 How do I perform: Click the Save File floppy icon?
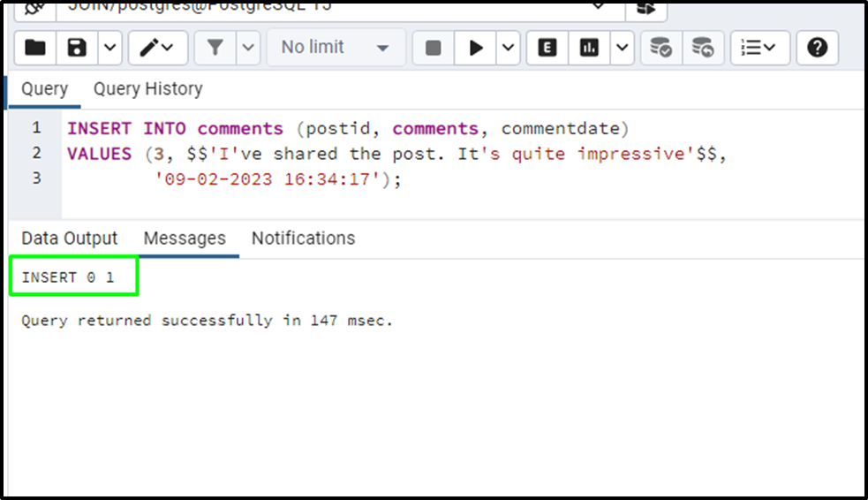click(x=77, y=48)
